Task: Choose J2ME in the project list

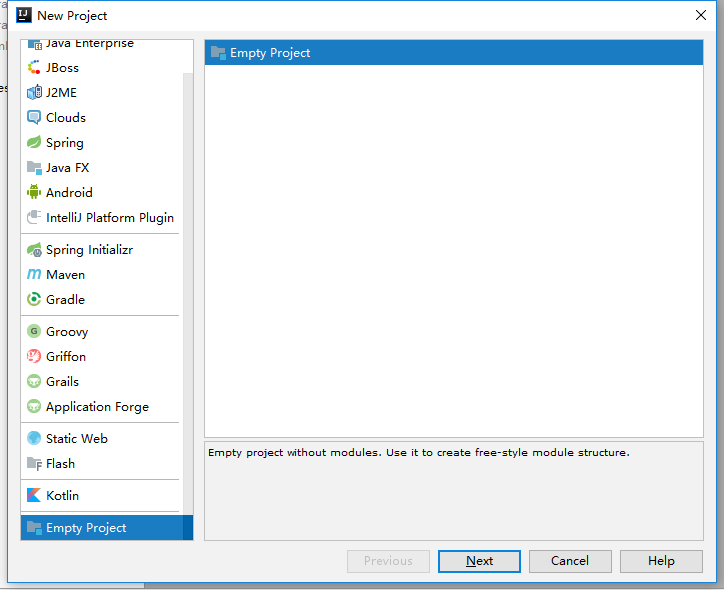Action: 100,92
